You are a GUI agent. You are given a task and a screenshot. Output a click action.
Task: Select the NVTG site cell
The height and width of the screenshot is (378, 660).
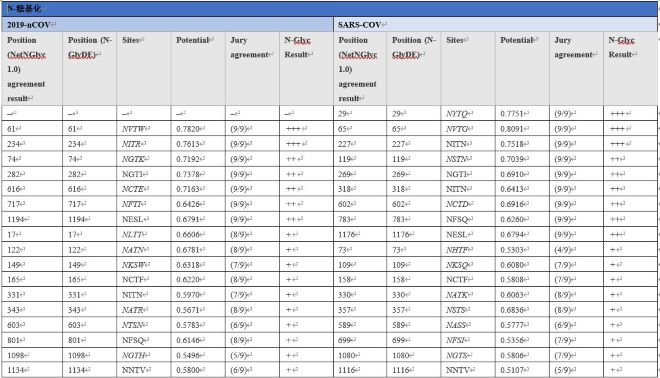tap(468, 129)
